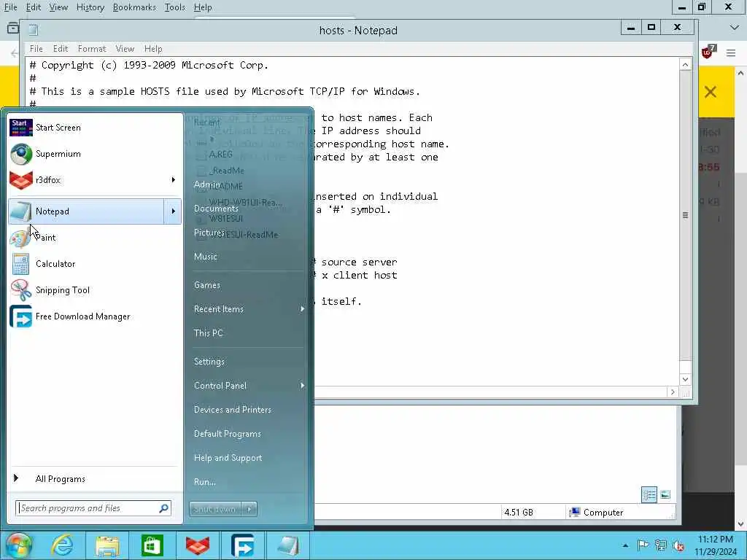The width and height of the screenshot is (747, 560).
Task: Switch to Notepad taskbar icon
Action: pos(287,545)
